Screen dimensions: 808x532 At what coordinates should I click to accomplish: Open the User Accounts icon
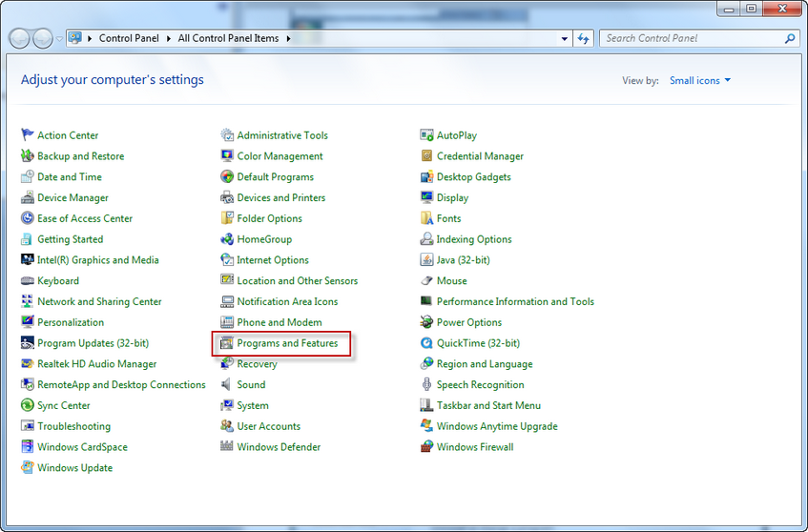(227, 426)
